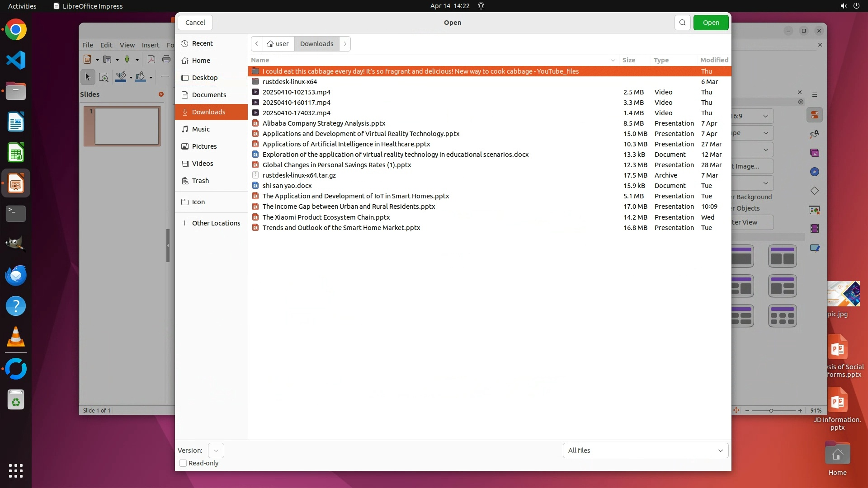Select the Downloads path bar segment
Image resolution: width=868 pixels, height=488 pixels.
316,44
